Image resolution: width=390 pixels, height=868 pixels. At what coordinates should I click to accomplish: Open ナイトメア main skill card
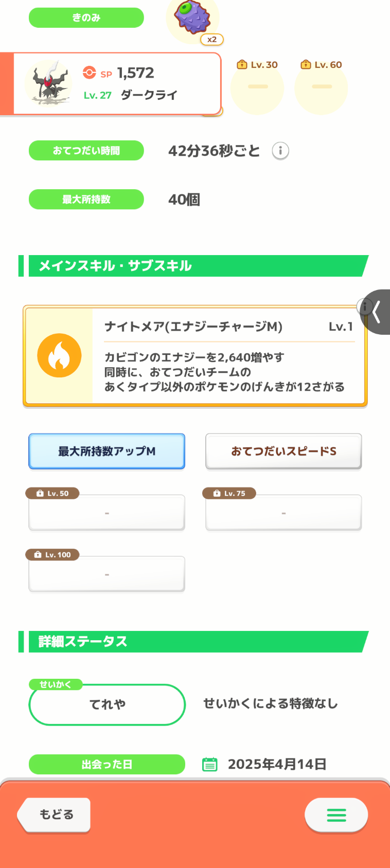(195, 356)
